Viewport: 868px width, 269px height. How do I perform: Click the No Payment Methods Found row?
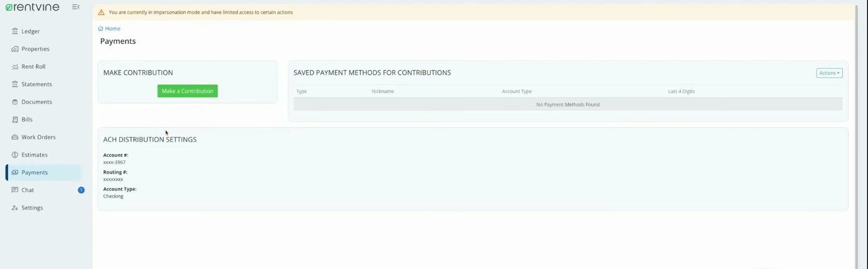568,105
